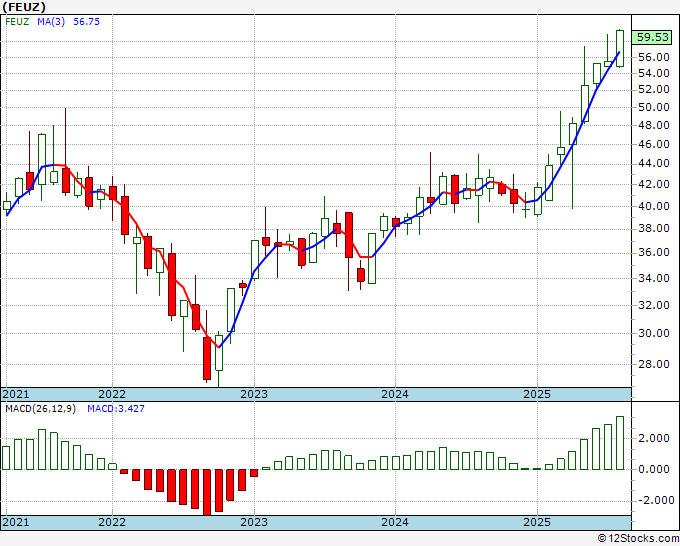Click the MA value 56.75
This screenshot has height=546, width=680.
pyautogui.click(x=86, y=22)
